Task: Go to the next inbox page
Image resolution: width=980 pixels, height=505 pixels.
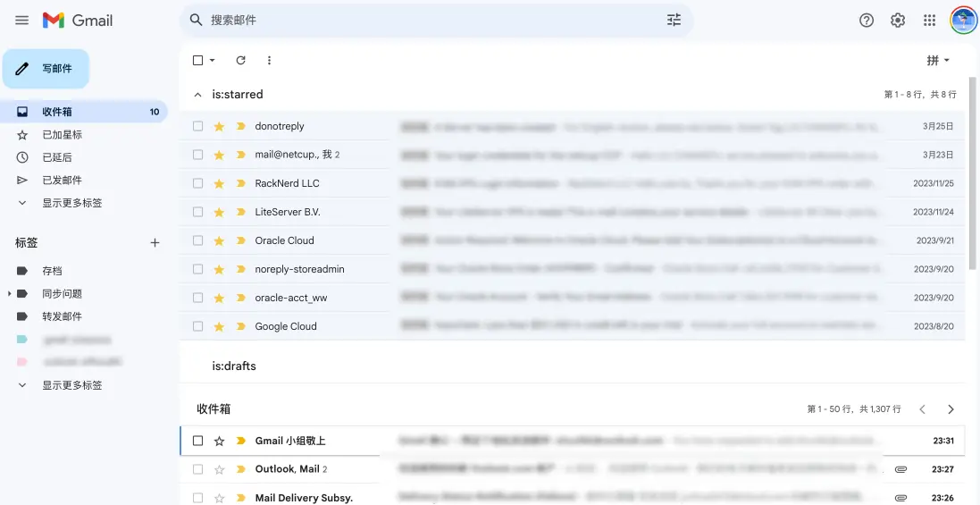Action: (951, 409)
